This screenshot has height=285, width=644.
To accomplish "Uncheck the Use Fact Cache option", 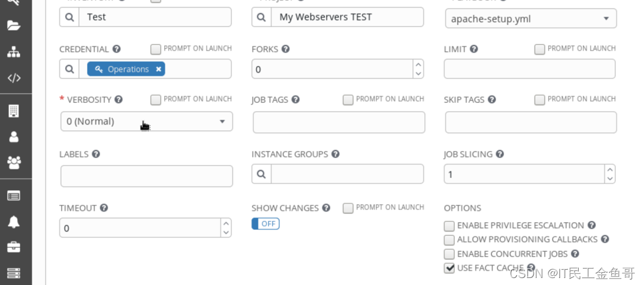I will tap(449, 268).
